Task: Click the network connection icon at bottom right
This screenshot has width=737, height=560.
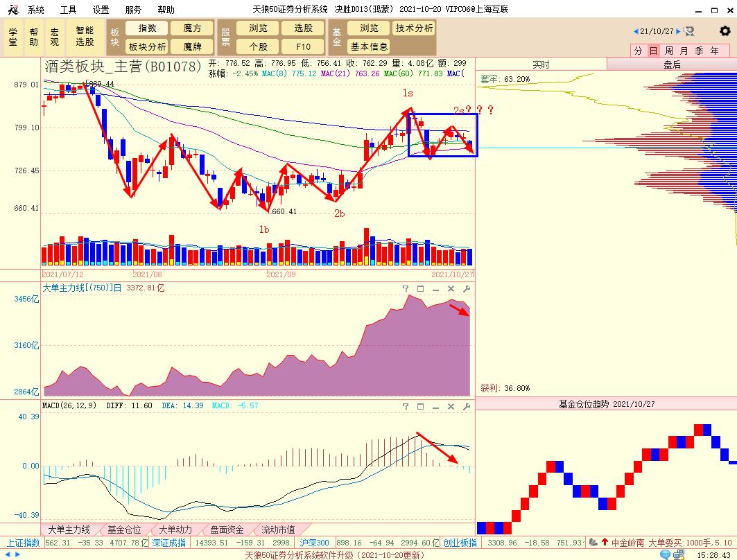Action: pos(679,554)
